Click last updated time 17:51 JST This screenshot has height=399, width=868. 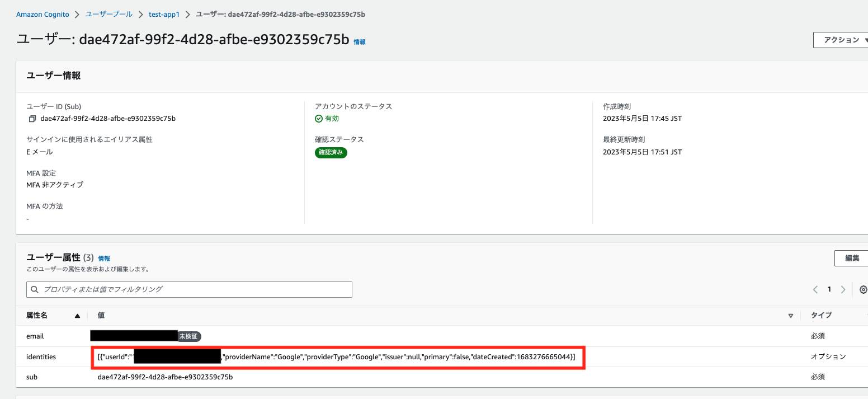click(642, 152)
